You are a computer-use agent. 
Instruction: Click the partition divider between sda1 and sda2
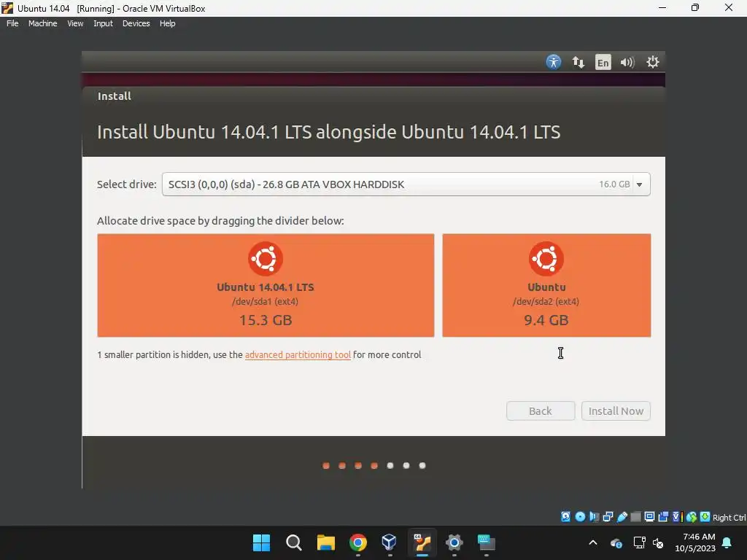coord(438,285)
